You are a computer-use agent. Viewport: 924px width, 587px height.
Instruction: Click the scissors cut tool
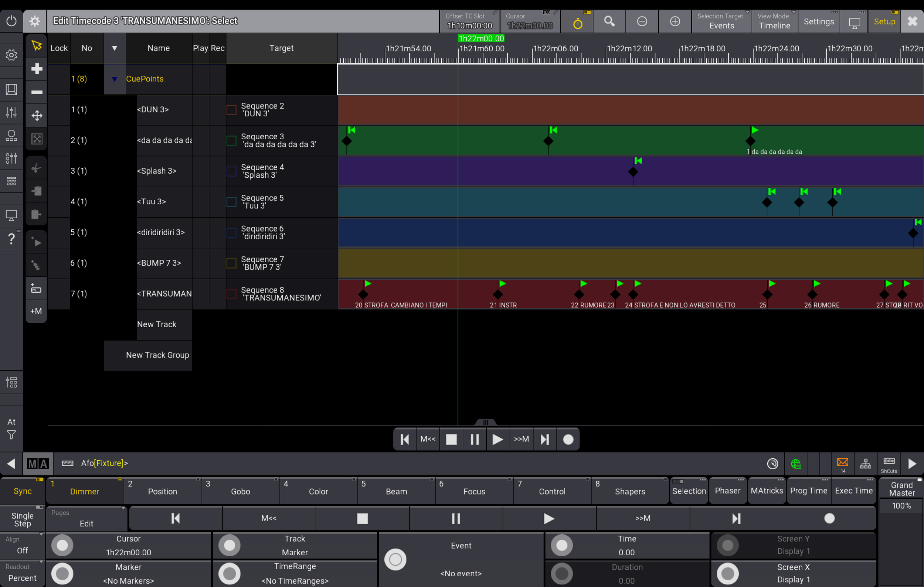tap(37, 168)
